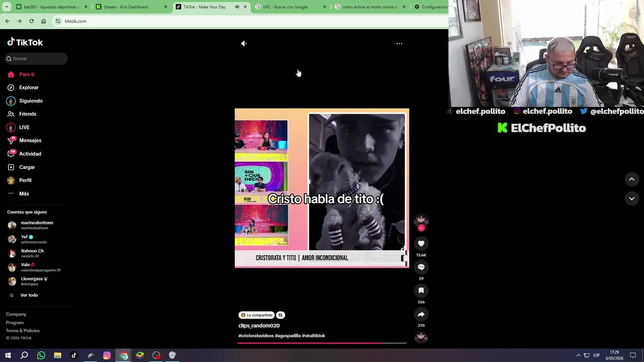The height and width of the screenshot is (362, 644).
Task: Expand Company footer section
Action: pyautogui.click(x=16, y=314)
